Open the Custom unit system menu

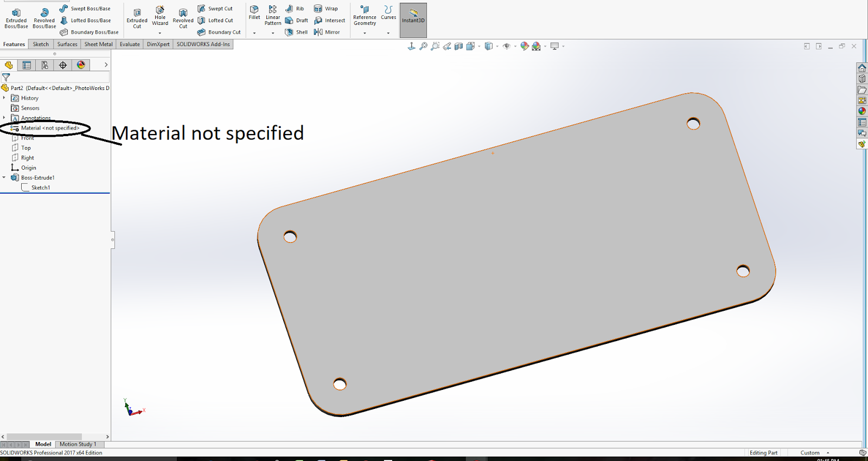815,453
